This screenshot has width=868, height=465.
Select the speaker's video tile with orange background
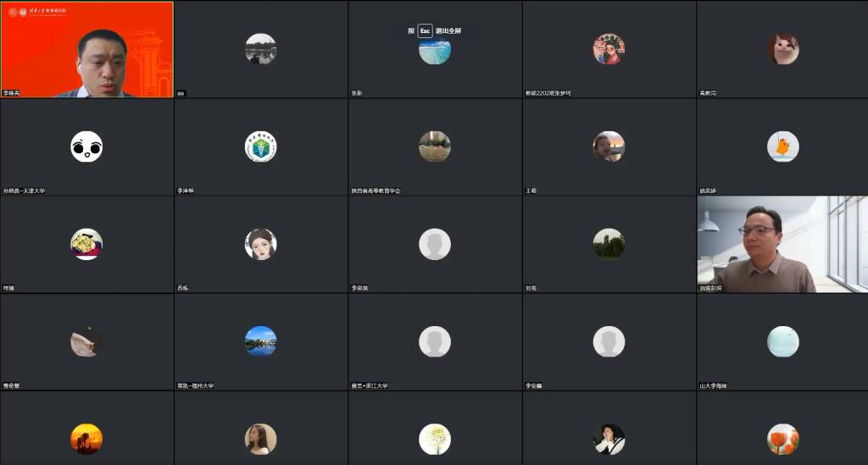(x=87, y=49)
